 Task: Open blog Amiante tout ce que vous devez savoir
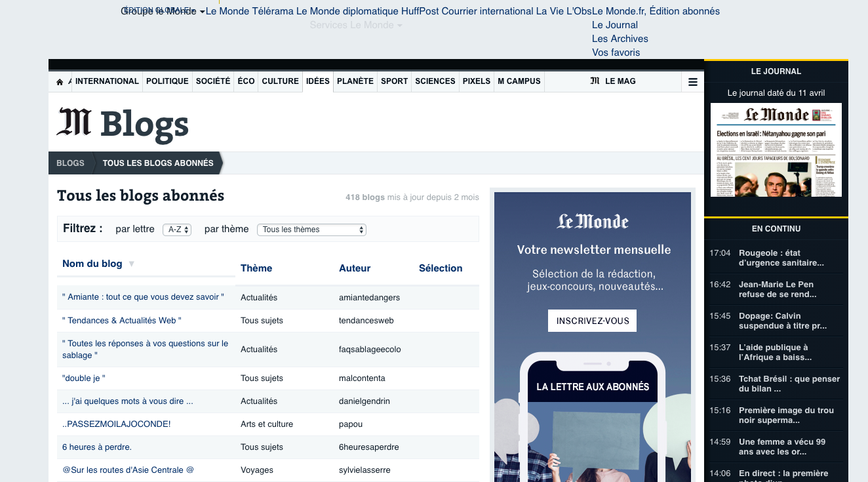(x=143, y=297)
